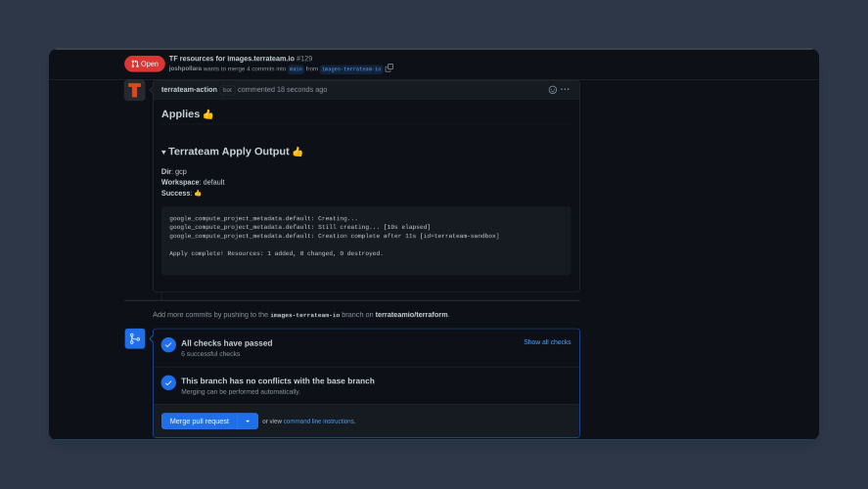Open the terrateam-action avatar
This screenshot has width=868, height=489.
(134, 90)
